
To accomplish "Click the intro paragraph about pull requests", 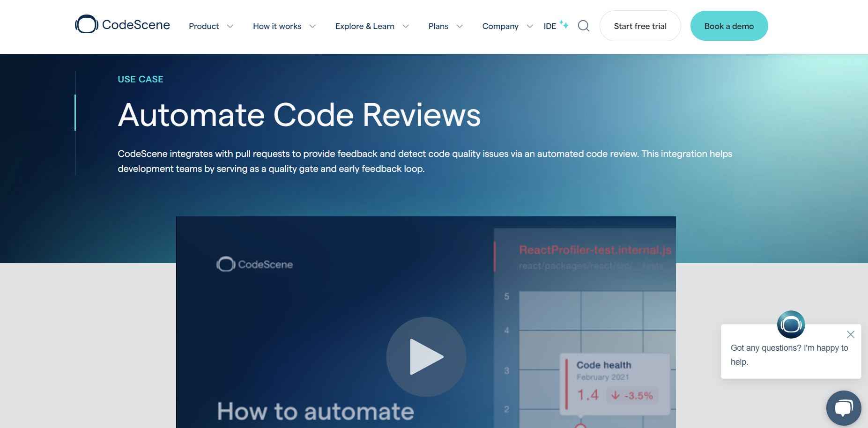I will coord(425,161).
